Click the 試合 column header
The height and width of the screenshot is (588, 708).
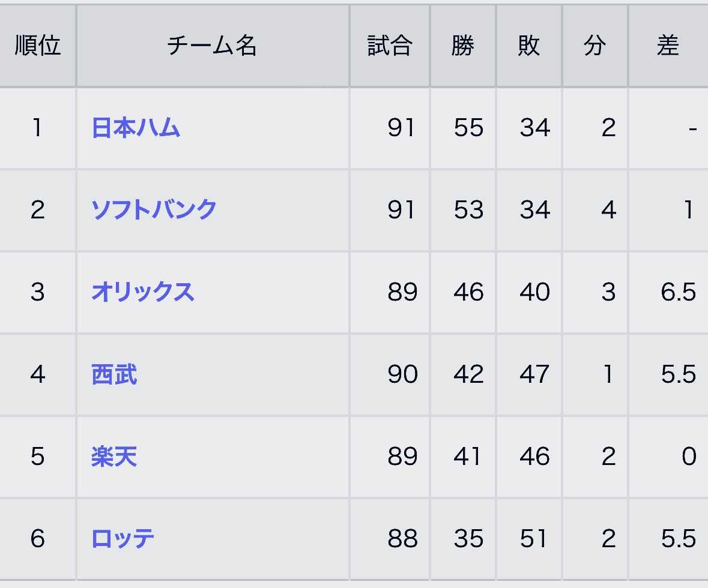tap(390, 46)
